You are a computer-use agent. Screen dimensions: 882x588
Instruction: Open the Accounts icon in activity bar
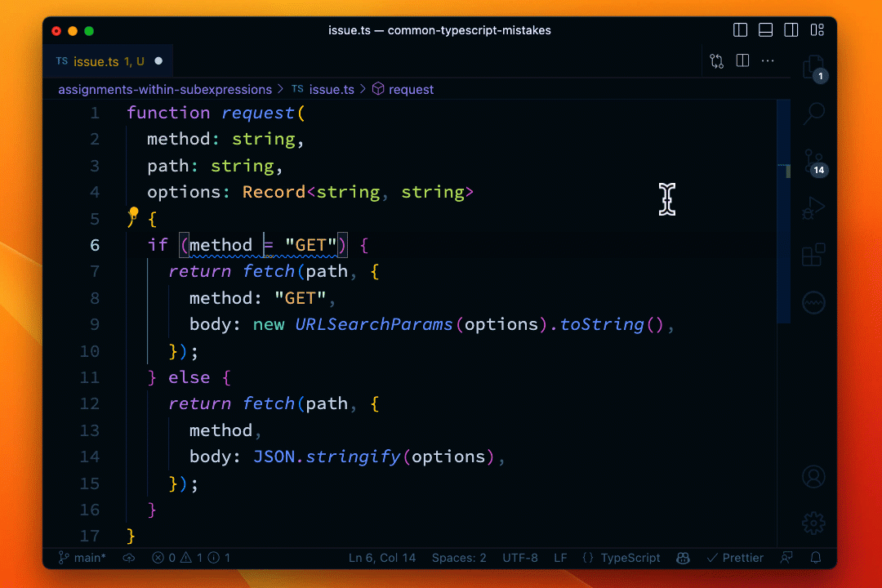click(813, 476)
